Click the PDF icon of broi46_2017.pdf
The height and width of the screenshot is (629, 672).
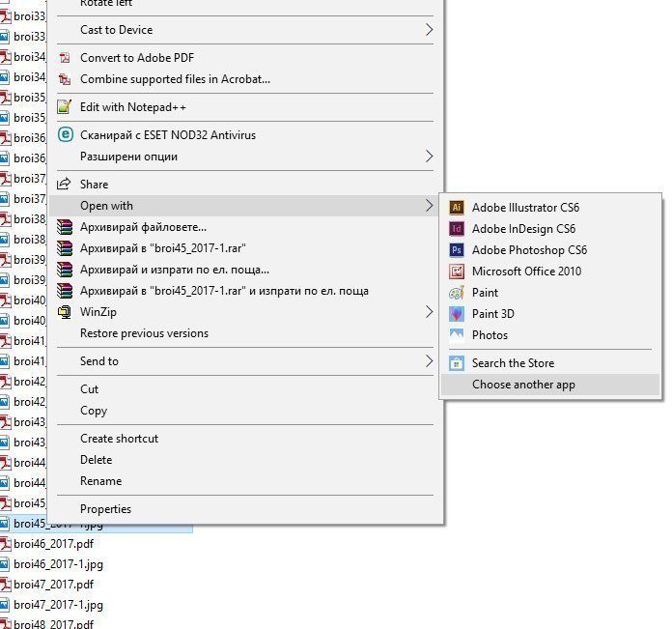coord(5,544)
